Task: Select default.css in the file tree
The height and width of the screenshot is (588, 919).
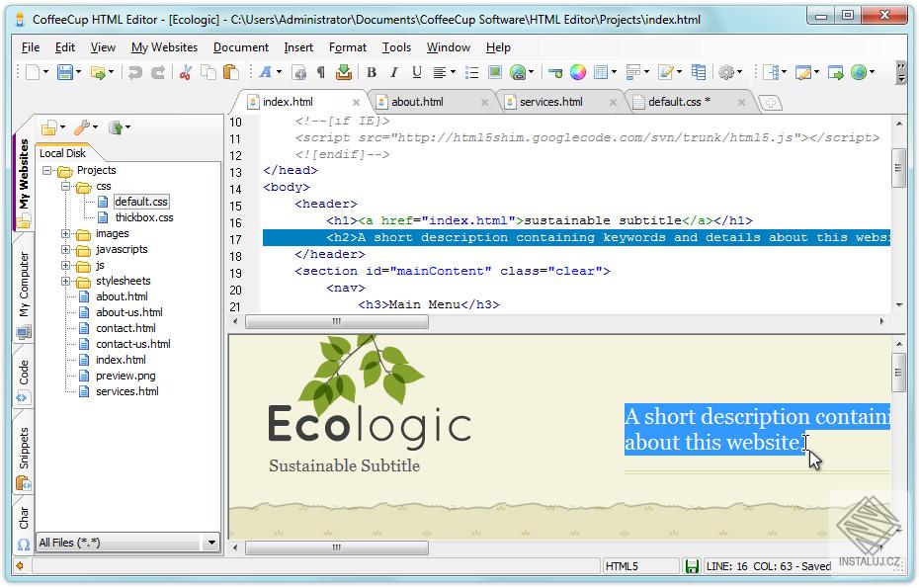Action: pos(144,202)
